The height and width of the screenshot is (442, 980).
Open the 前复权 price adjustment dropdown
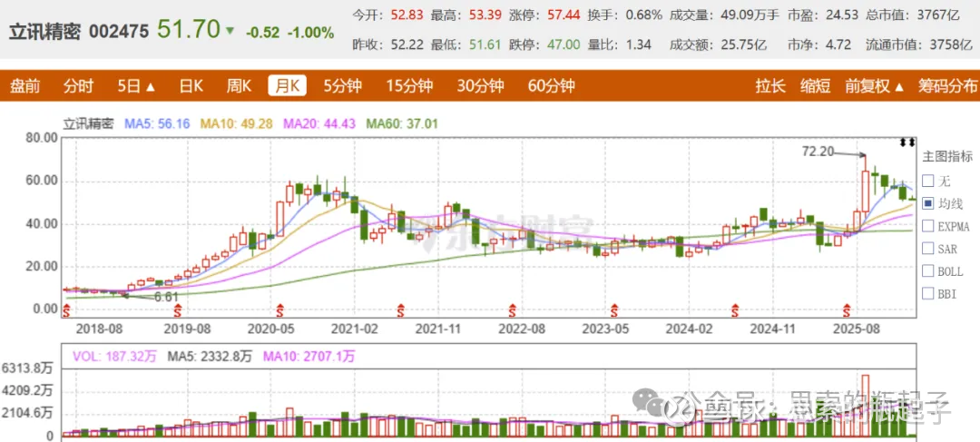point(875,85)
